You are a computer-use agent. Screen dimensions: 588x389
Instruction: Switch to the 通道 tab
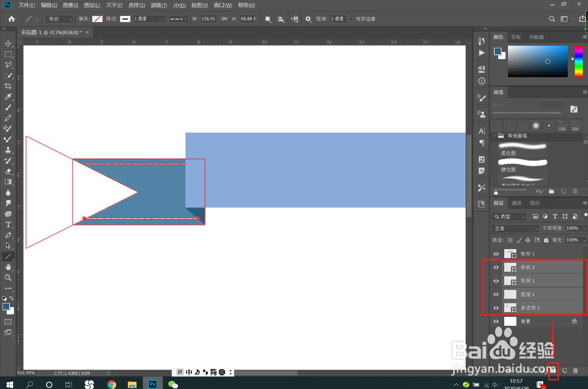pos(516,203)
